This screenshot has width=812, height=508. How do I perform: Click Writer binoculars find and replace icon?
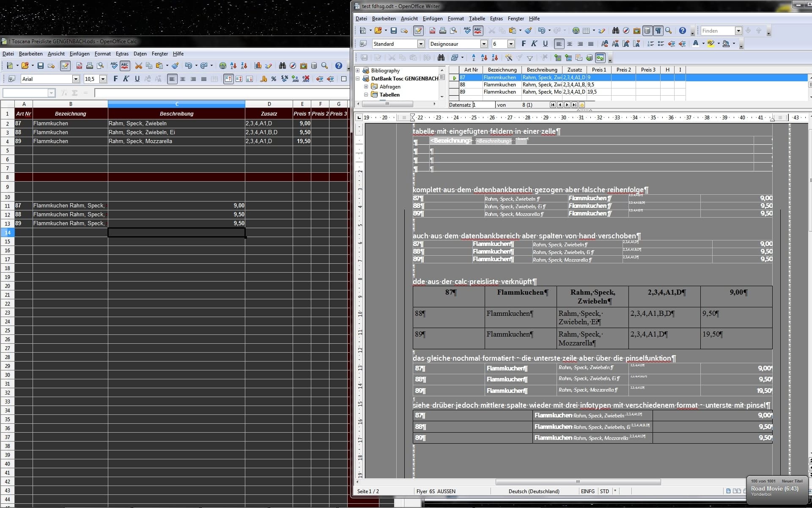click(x=615, y=30)
